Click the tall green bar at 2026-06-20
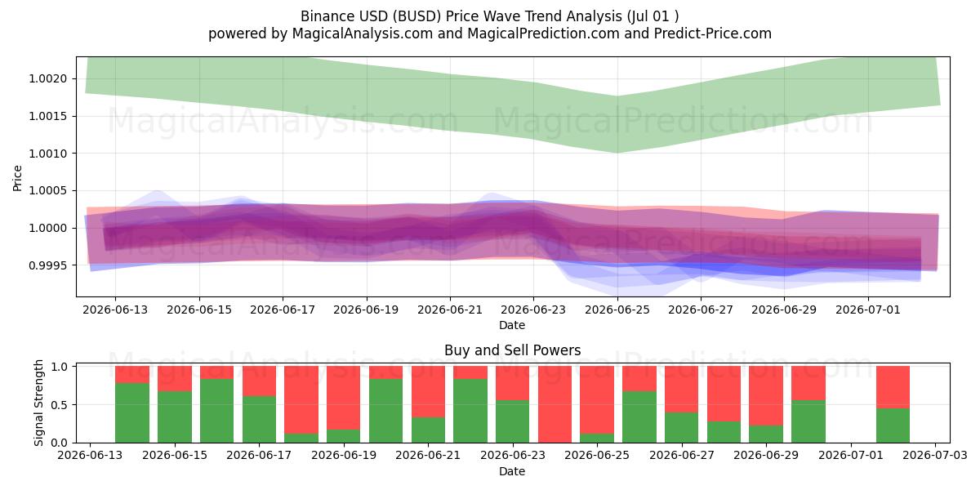The height and width of the screenshot is (490, 980). pos(385,411)
